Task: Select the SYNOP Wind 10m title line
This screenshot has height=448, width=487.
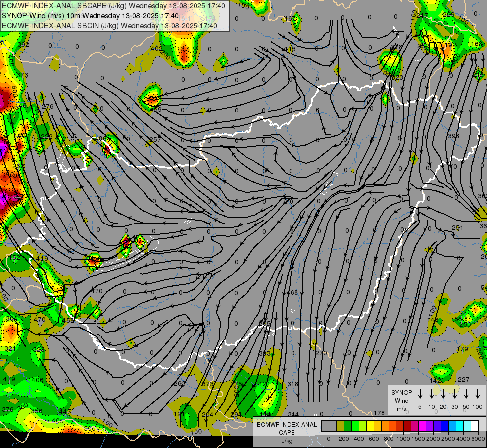Action: [90, 16]
